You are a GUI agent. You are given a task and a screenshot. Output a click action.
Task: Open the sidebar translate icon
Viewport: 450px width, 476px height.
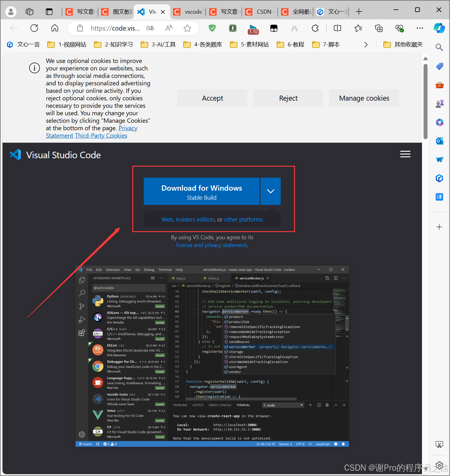tap(439, 197)
